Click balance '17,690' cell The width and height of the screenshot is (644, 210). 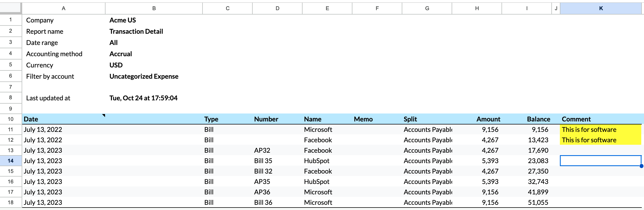click(527, 150)
